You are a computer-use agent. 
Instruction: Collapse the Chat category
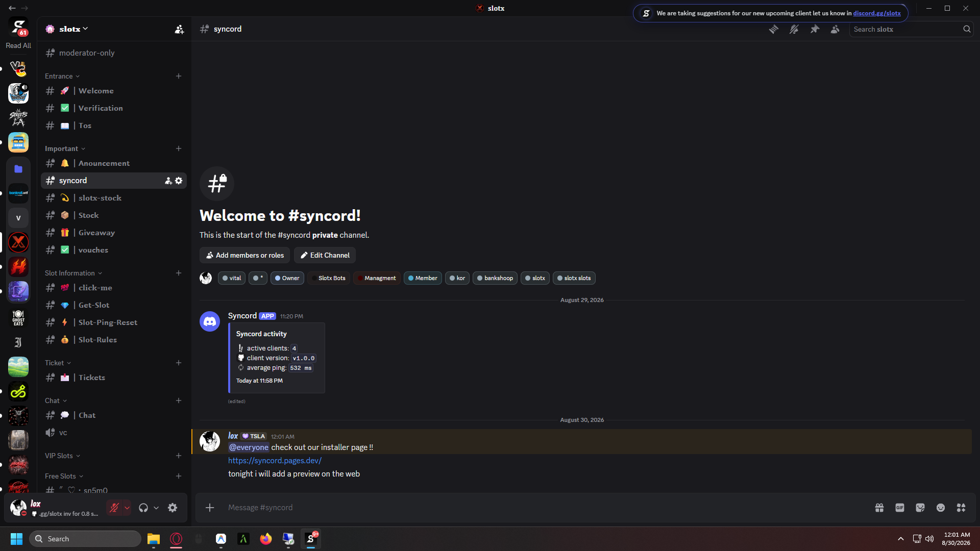tap(56, 400)
